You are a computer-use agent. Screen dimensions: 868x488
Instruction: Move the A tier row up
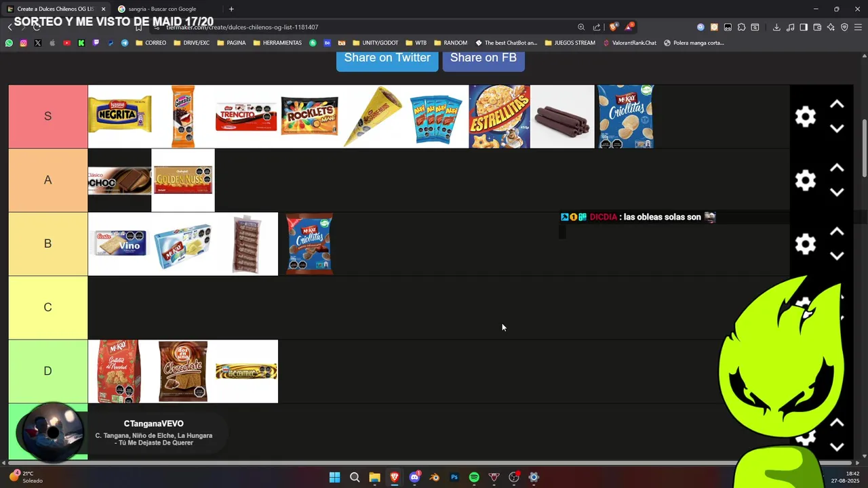pyautogui.click(x=837, y=168)
